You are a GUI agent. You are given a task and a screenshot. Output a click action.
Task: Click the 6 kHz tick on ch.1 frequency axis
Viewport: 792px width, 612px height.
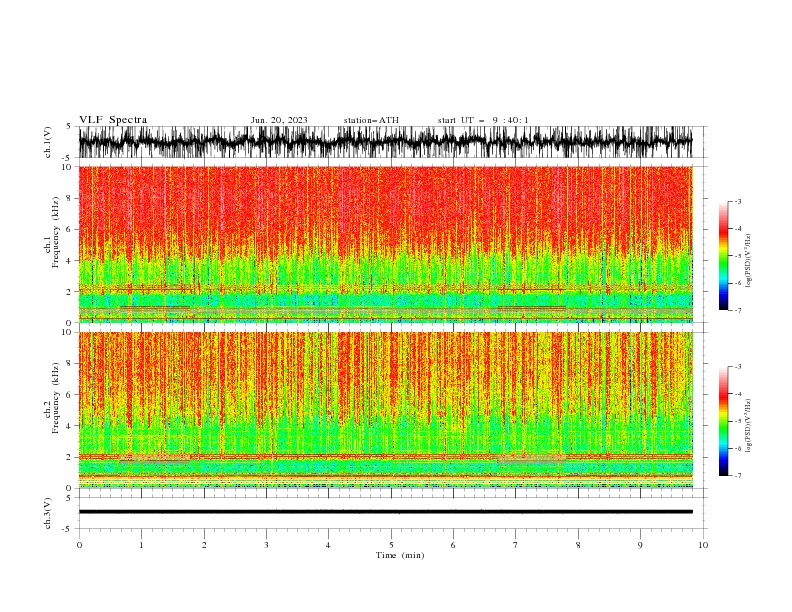point(69,229)
